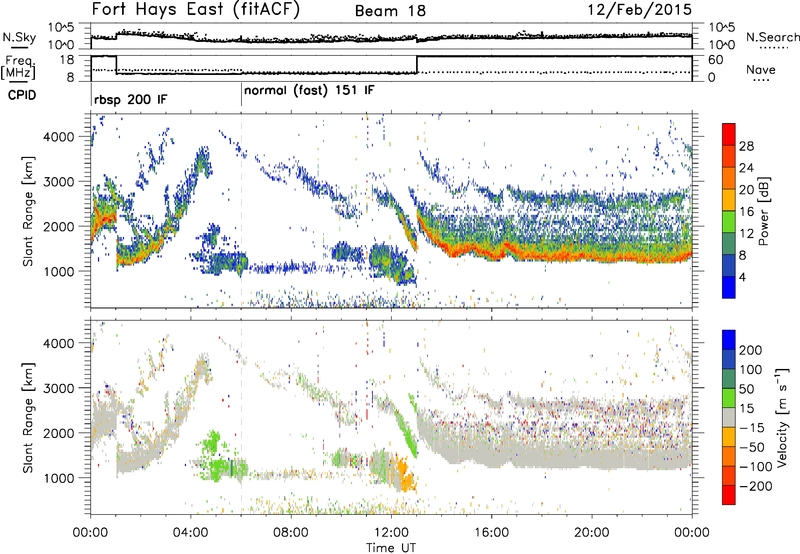Click the 'N.Sky' axis label

pos(19,38)
